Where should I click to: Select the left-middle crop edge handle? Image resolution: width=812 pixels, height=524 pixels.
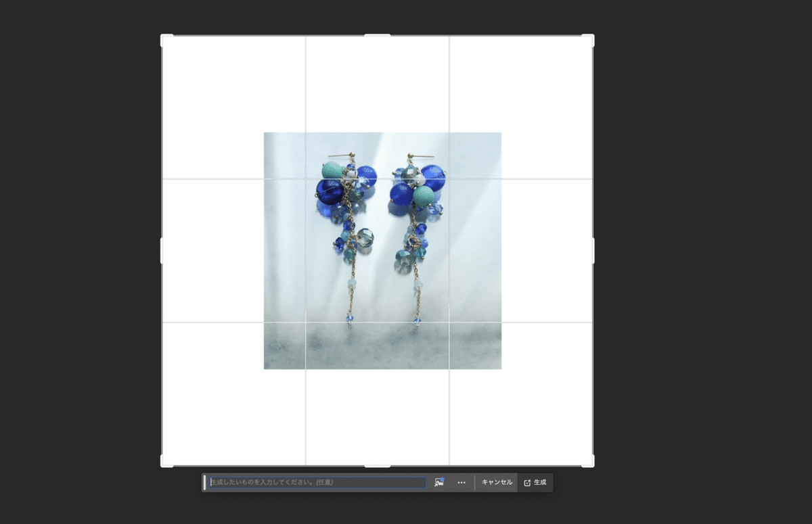point(162,250)
